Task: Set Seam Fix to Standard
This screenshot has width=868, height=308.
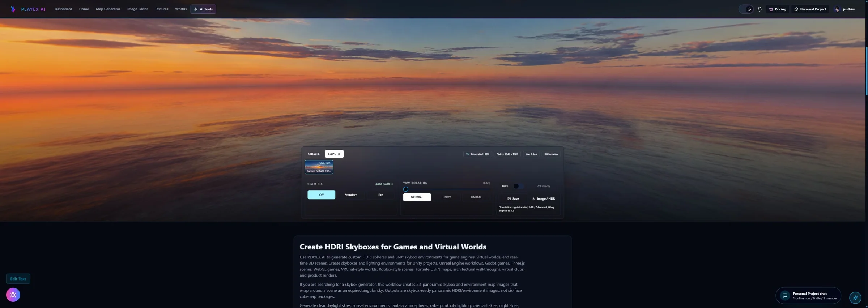Action: click(351, 195)
